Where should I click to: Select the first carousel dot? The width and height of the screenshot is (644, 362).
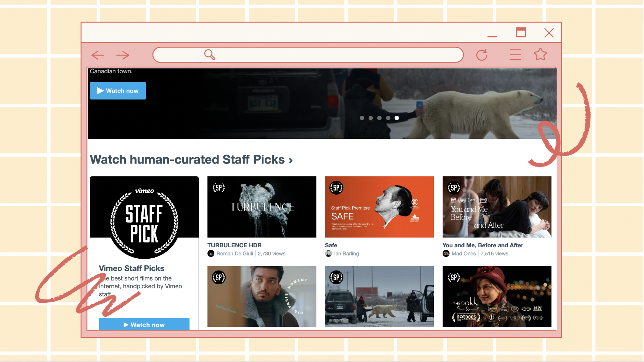click(362, 118)
